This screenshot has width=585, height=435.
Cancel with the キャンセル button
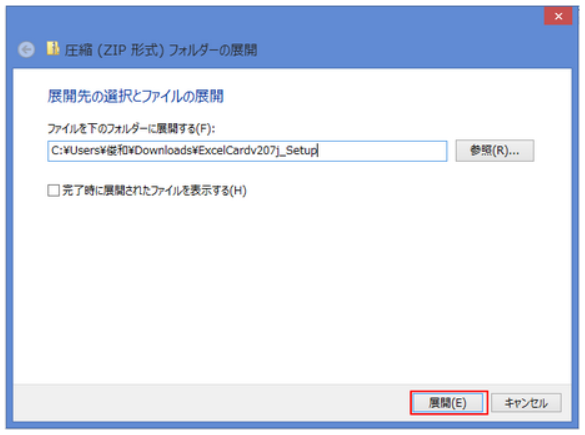[x=526, y=403]
